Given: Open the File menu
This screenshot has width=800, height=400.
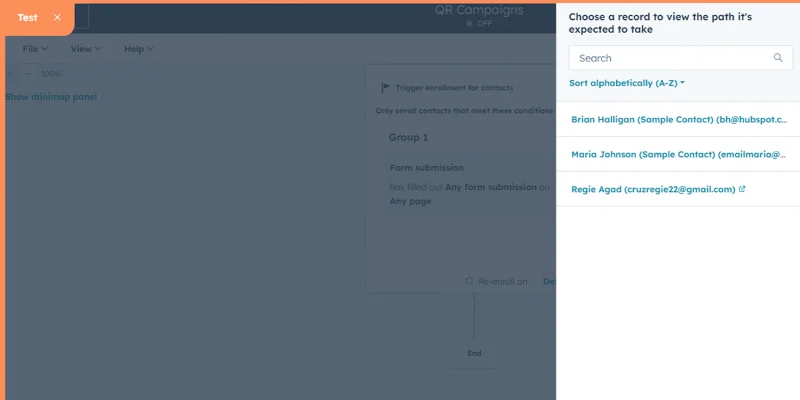Looking at the screenshot, I should click(x=35, y=49).
